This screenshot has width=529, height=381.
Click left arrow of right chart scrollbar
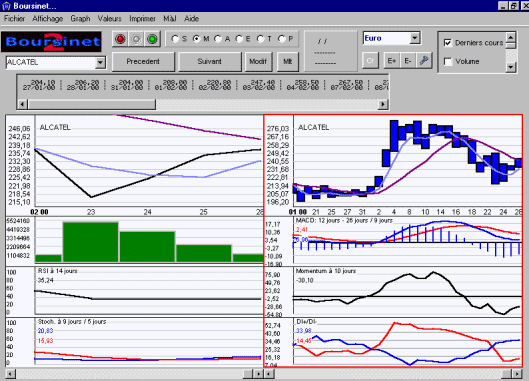click(269, 374)
